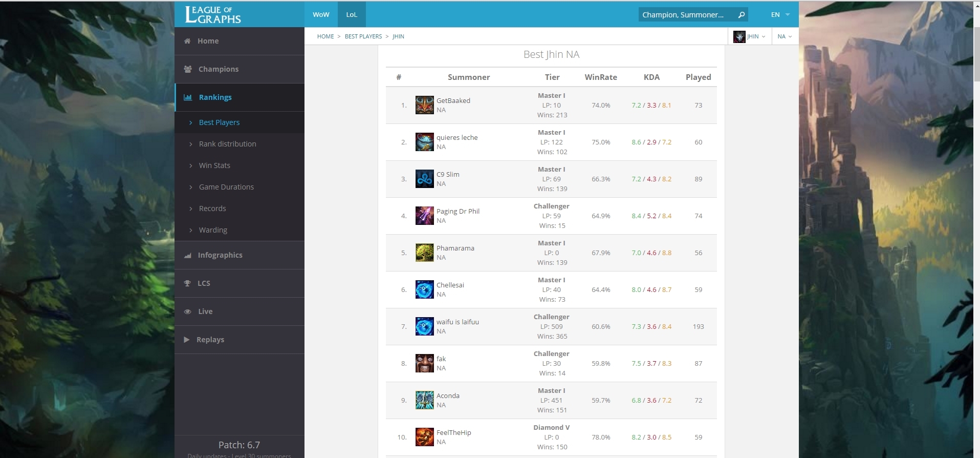
Task: Switch to the WoW tab
Action: 321,14
